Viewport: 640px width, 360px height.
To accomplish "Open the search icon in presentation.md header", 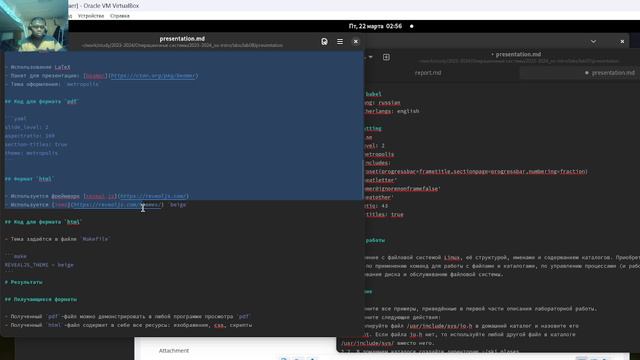I will [324, 42].
